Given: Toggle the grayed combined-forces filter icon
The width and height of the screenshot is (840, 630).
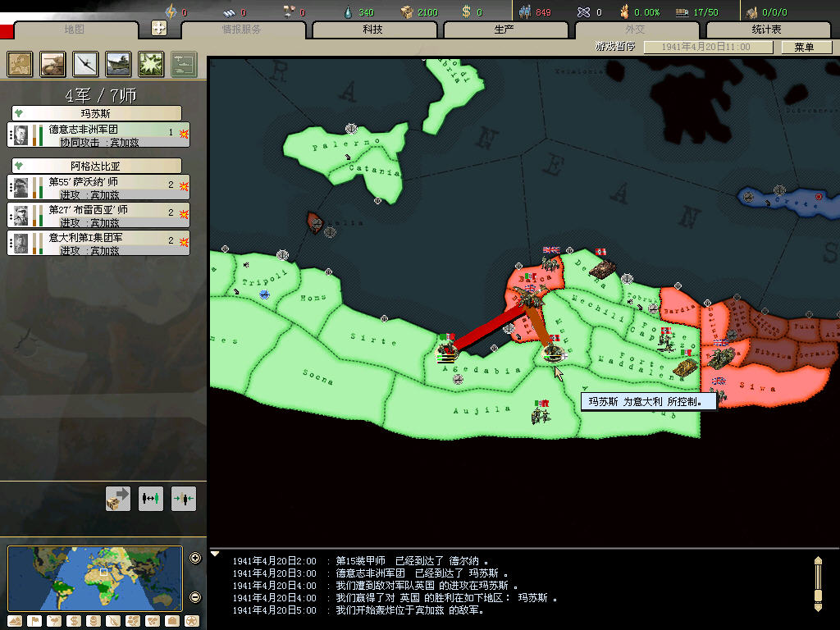Looking at the screenshot, I should pos(184,64).
